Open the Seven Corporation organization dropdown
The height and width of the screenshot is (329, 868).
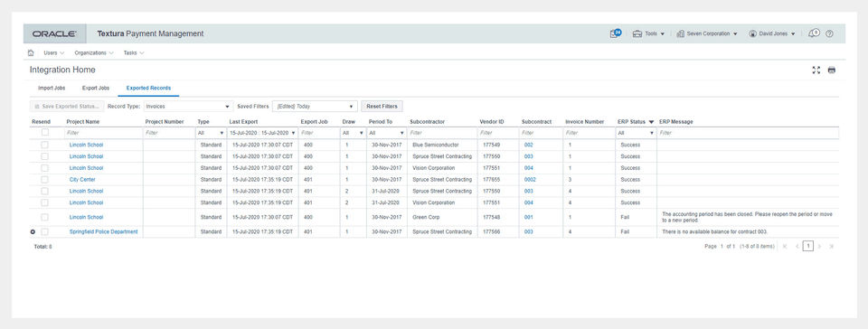pos(712,33)
